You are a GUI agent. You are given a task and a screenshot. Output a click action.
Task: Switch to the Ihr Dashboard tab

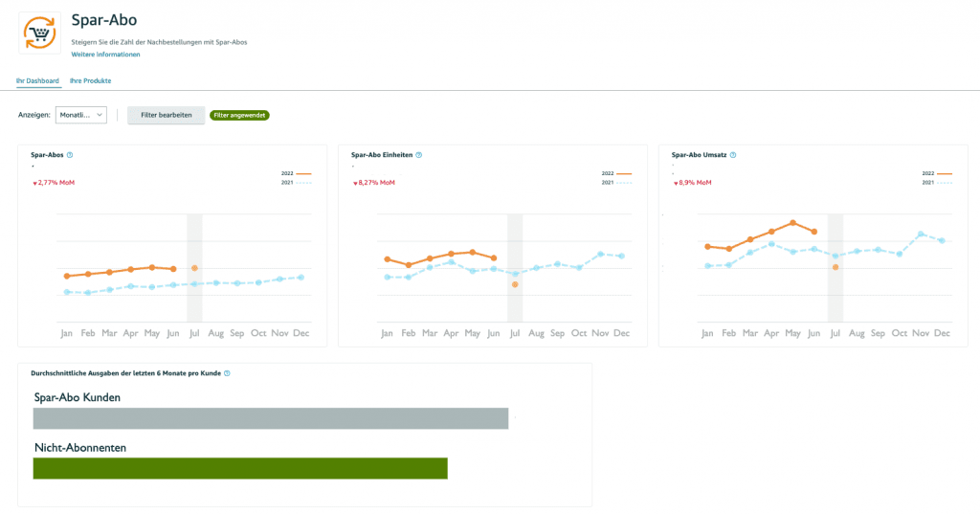tap(37, 81)
